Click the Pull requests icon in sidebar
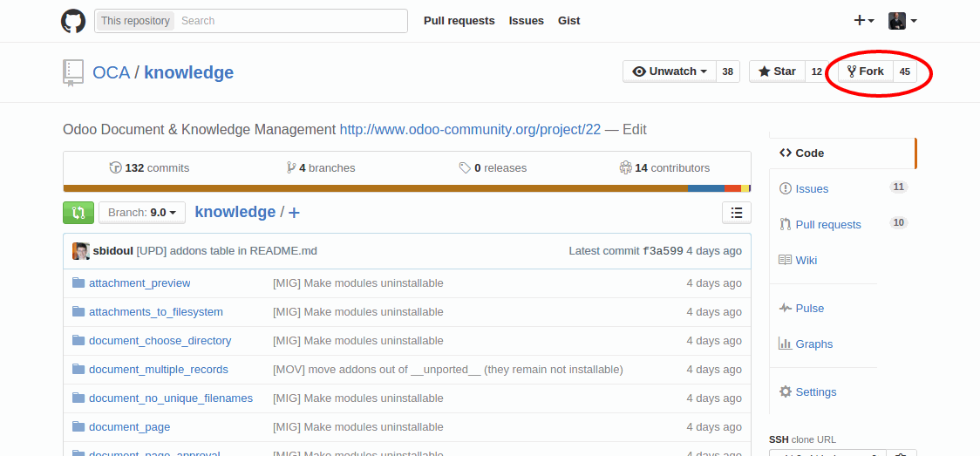This screenshot has height=456, width=980. click(x=786, y=224)
